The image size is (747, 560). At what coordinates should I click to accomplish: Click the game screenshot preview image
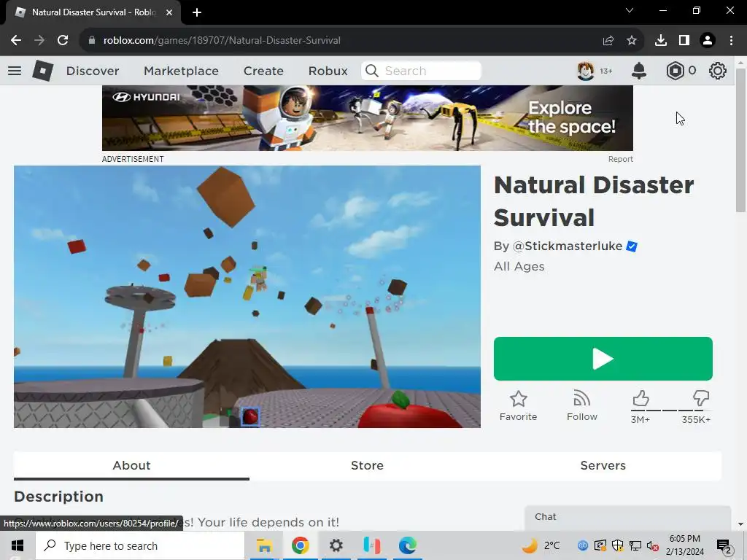[x=247, y=297]
